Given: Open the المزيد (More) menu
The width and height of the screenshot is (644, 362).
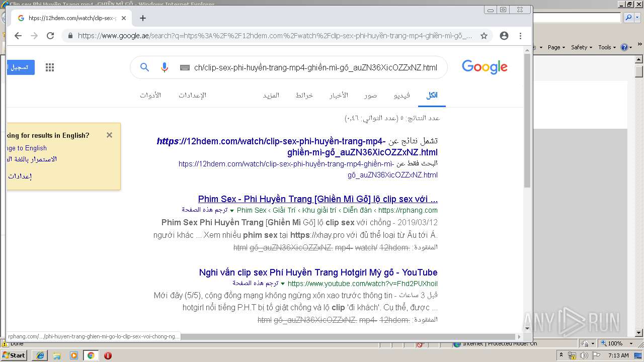Looking at the screenshot, I should click(x=271, y=96).
